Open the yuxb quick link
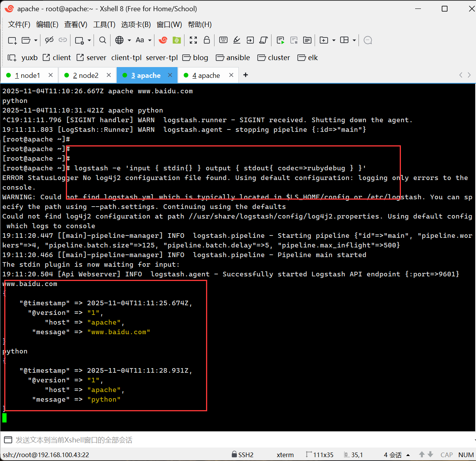Viewport: 476px width, 461px height. [x=30, y=58]
